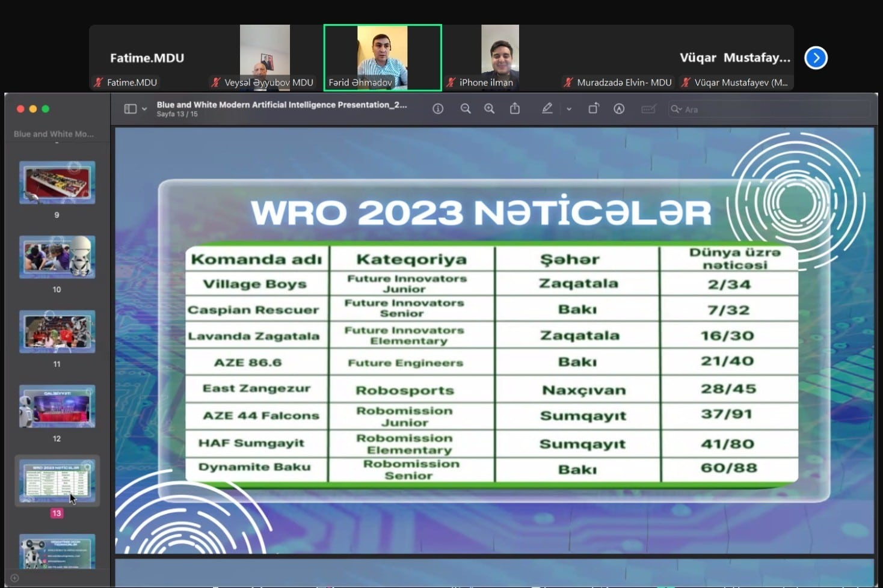Click the red close button of Preview
Viewport: 883px width, 588px height.
pyautogui.click(x=20, y=109)
